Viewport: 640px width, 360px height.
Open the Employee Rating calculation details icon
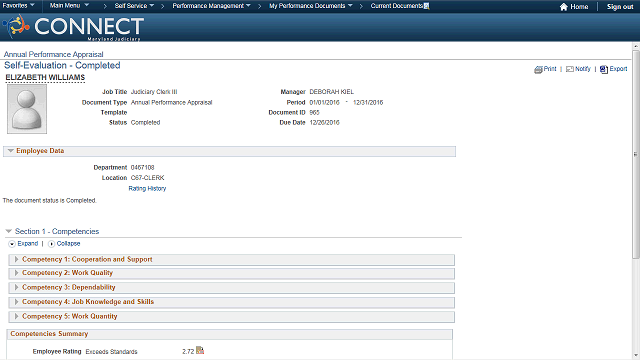[200, 350]
